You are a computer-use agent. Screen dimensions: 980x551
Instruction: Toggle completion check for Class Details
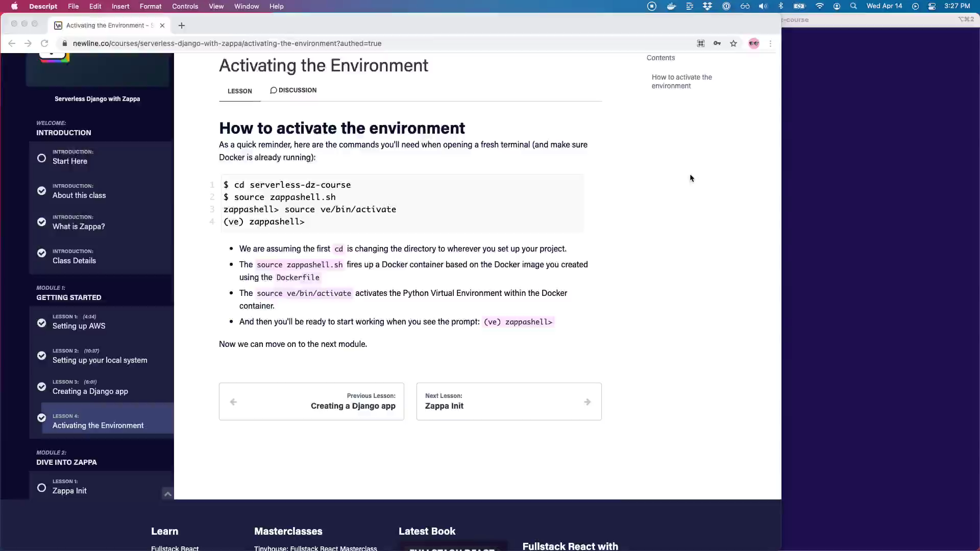[42, 253]
